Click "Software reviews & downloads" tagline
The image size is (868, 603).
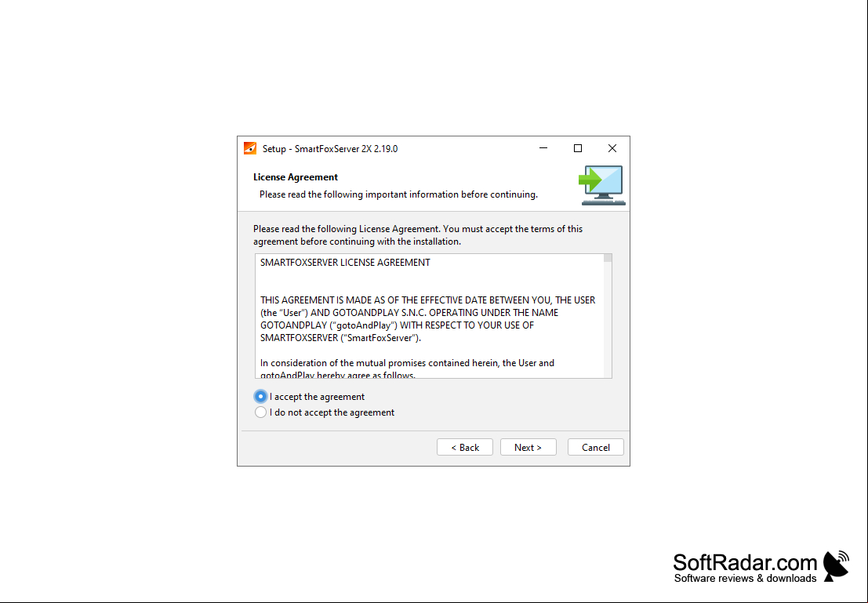pyautogui.click(x=745, y=578)
